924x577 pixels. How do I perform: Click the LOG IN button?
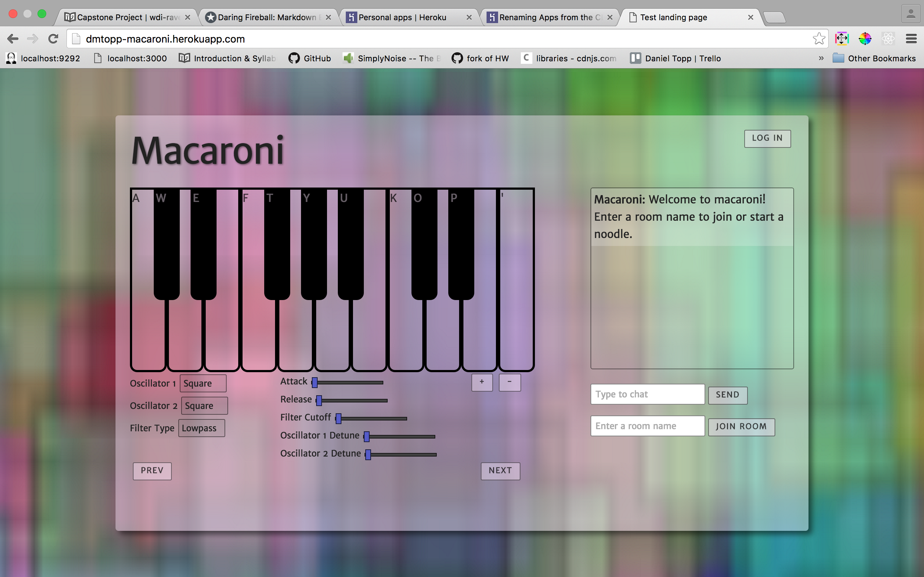coord(767,138)
